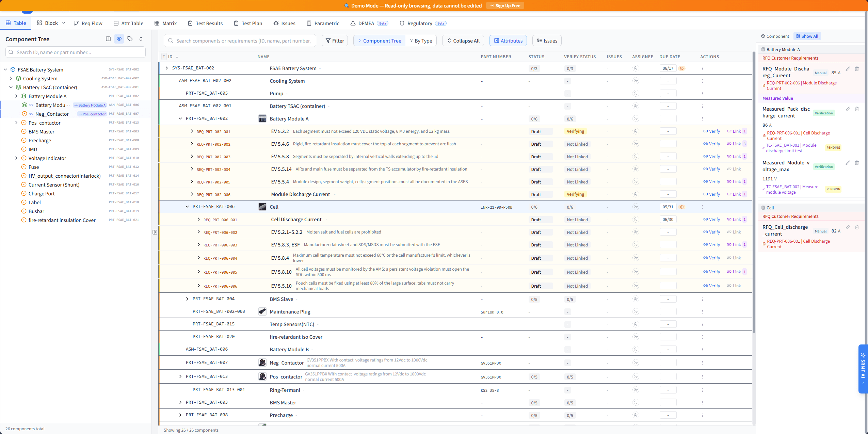
Task: Delete the RFQ_Cell_discharge_current attribute
Action: (x=857, y=227)
